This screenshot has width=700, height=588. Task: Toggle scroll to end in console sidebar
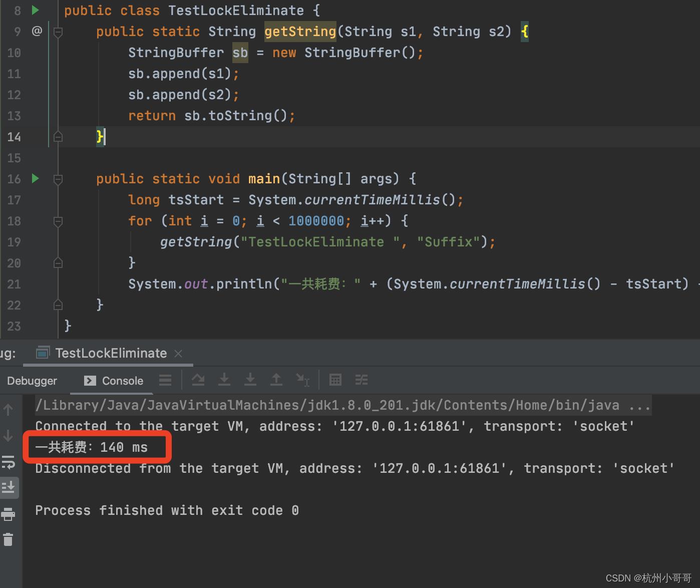(9, 487)
